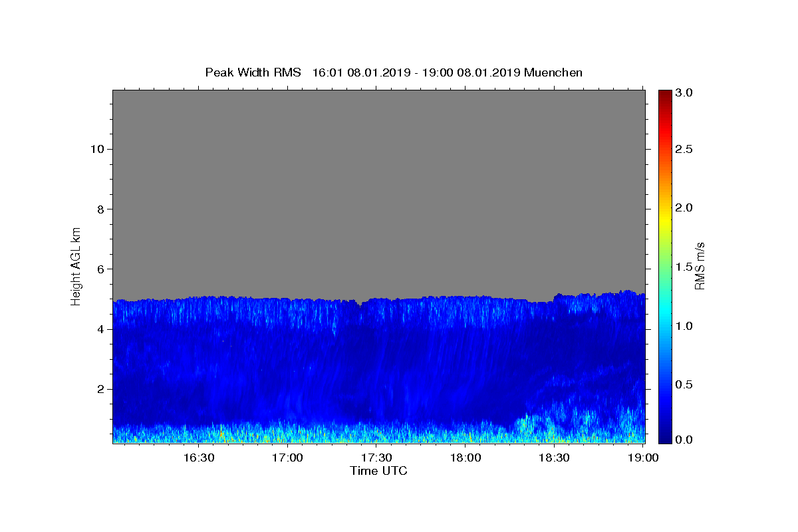Screen dimensions: 798x532
Task: Click the height tick label 8
Action: click(x=99, y=209)
